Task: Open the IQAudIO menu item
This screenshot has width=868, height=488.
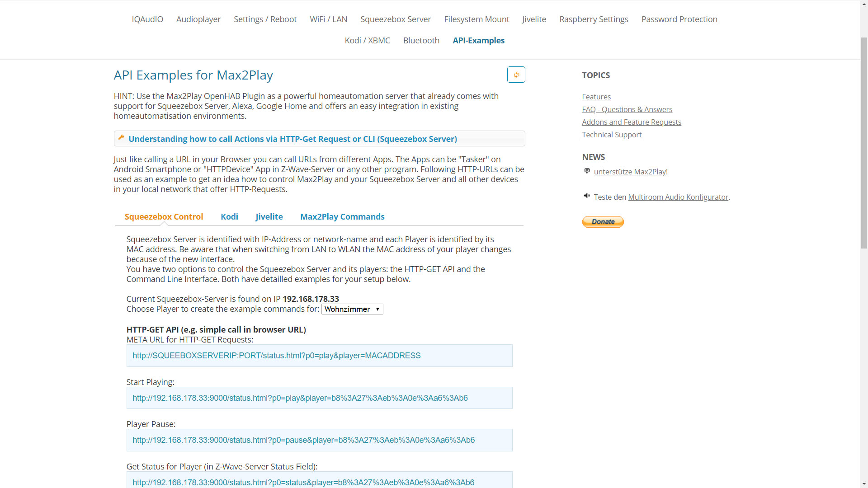Action: [x=147, y=19]
